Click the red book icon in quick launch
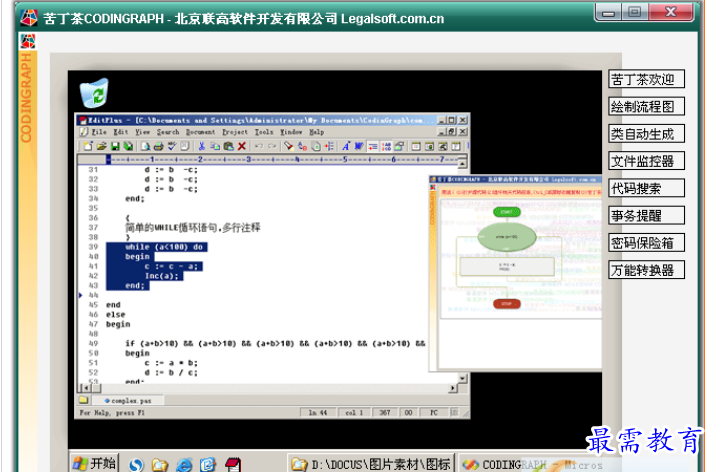 pyautogui.click(x=233, y=464)
